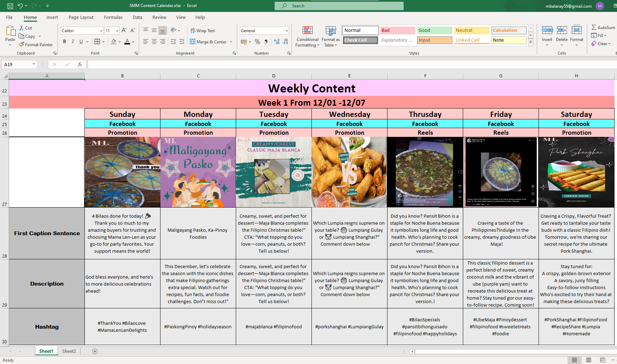Open Insert Function fx dialog

[x=80, y=64]
